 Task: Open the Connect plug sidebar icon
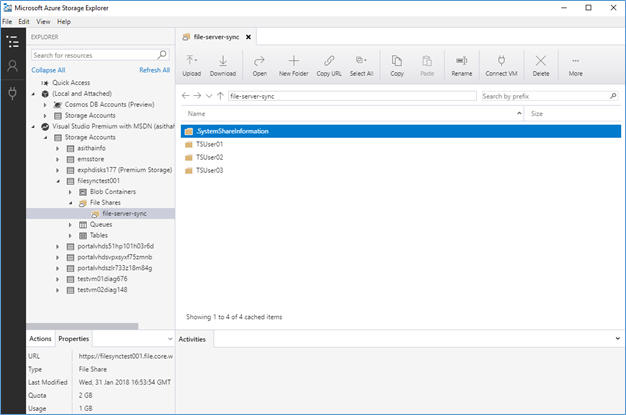[13, 93]
